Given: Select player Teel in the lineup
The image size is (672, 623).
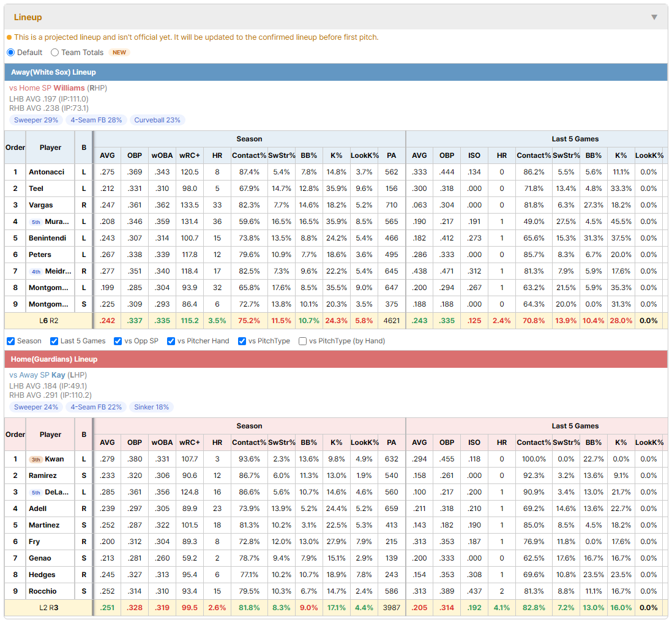Looking at the screenshot, I should pos(36,188).
